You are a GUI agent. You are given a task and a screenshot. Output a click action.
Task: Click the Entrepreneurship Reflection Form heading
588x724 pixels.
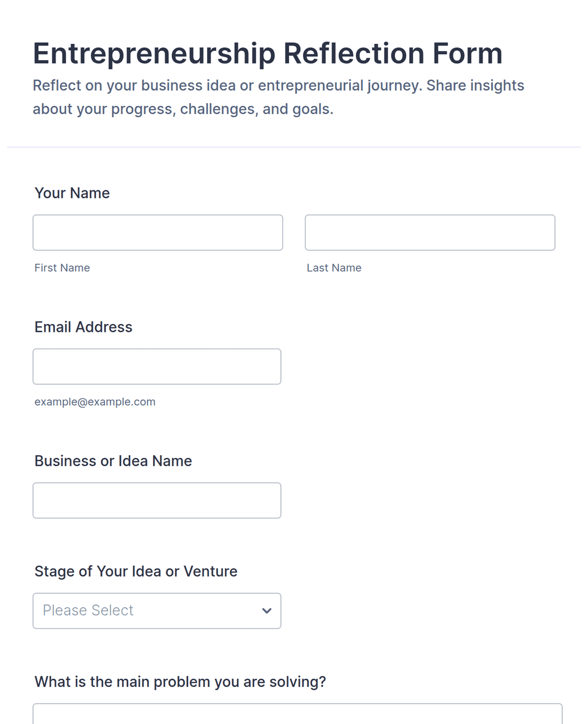point(268,54)
